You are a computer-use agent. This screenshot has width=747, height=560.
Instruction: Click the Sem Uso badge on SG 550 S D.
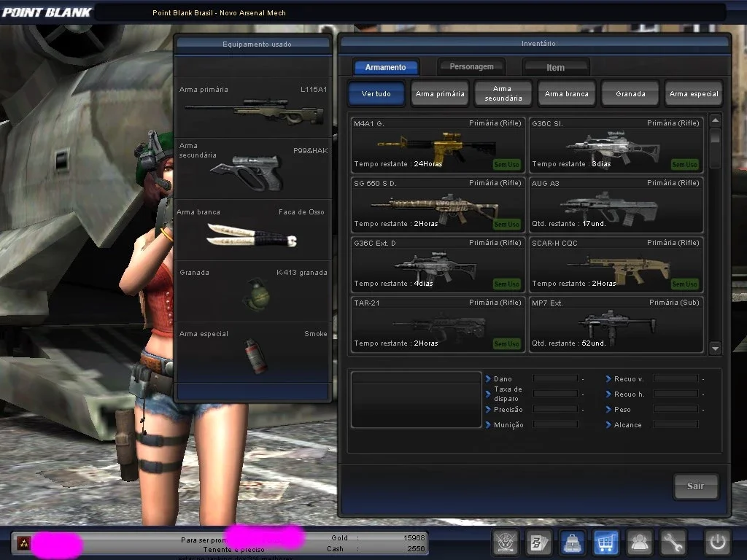point(506,225)
